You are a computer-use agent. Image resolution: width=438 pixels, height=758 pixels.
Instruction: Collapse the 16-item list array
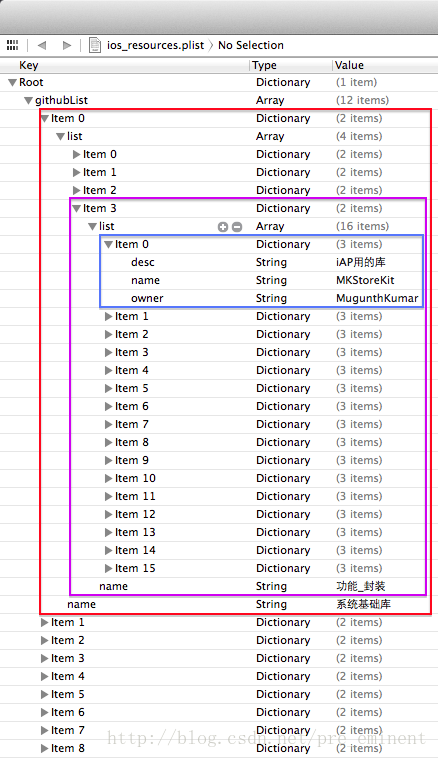[x=93, y=226]
